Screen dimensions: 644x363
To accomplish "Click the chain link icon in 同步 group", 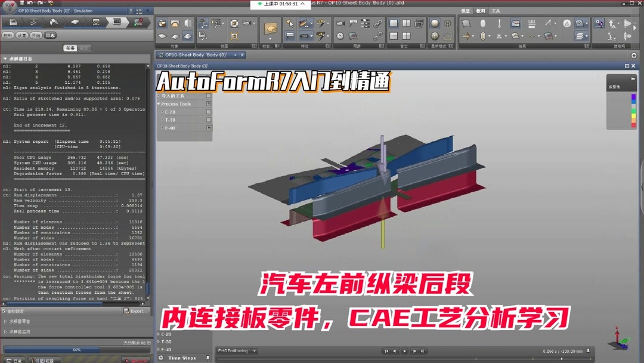I will (377, 24).
